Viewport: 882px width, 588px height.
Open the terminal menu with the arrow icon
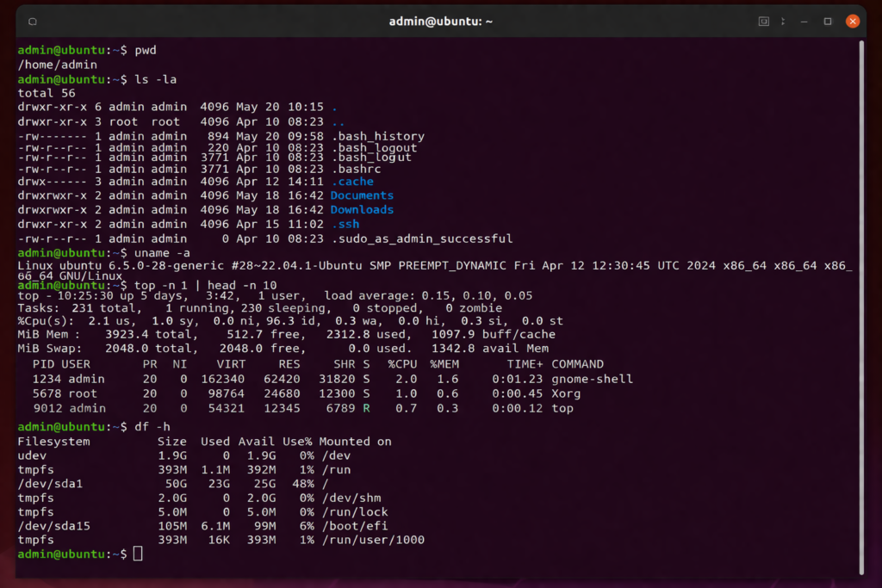782,21
